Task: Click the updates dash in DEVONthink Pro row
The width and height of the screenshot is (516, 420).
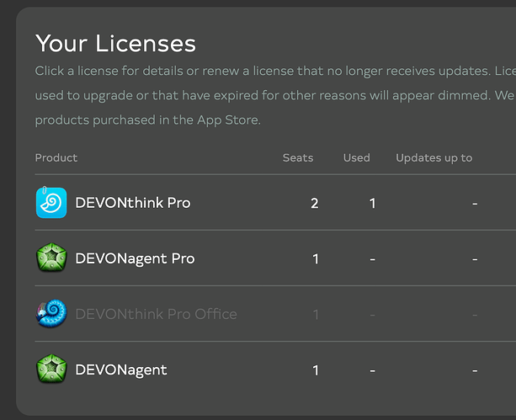Action: pyautogui.click(x=475, y=204)
